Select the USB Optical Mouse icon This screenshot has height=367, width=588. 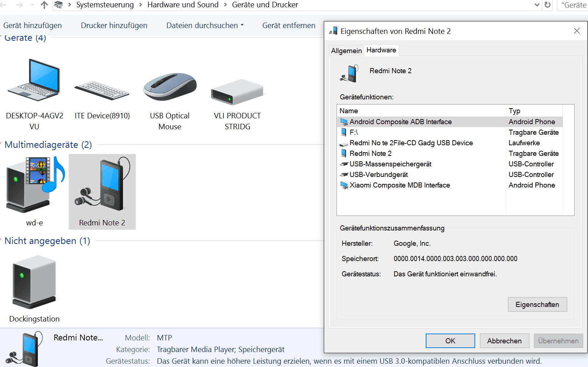pyautogui.click(x=170, y=87)
